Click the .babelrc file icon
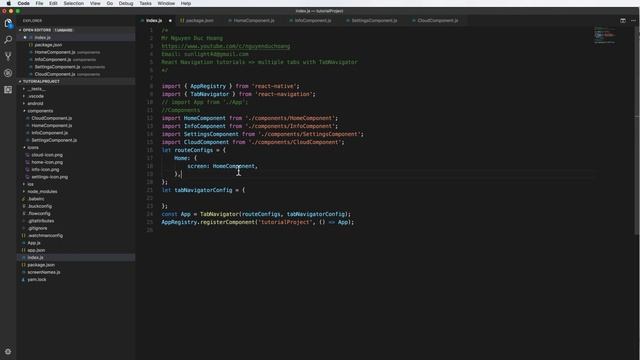Image resolution: width=640 pixels, height=360 pixels. (23, 199)
